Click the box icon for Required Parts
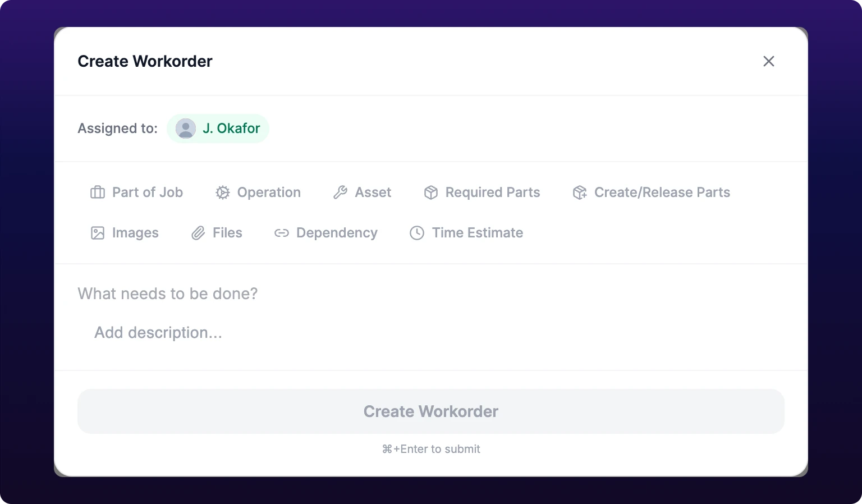Screen dimensions: 862x504 431,193
